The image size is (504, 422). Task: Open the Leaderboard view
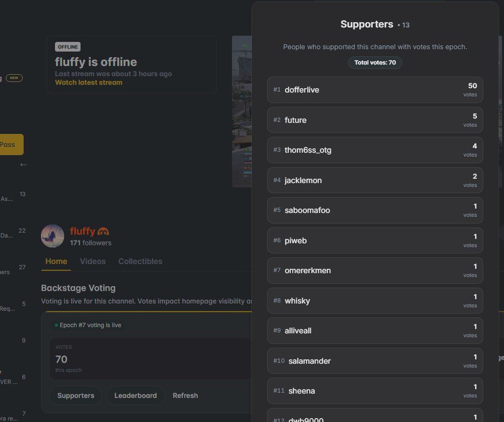135,396
